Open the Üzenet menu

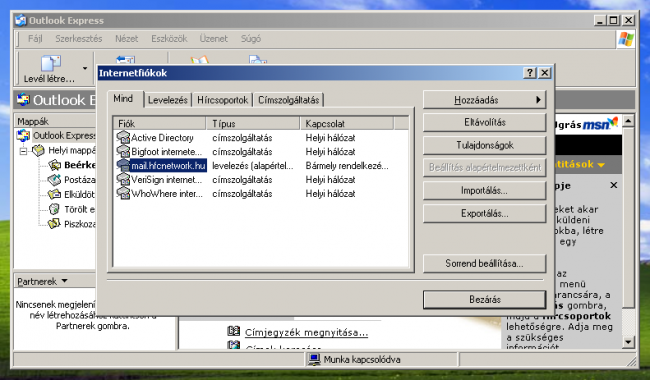(x=213, y=39)
